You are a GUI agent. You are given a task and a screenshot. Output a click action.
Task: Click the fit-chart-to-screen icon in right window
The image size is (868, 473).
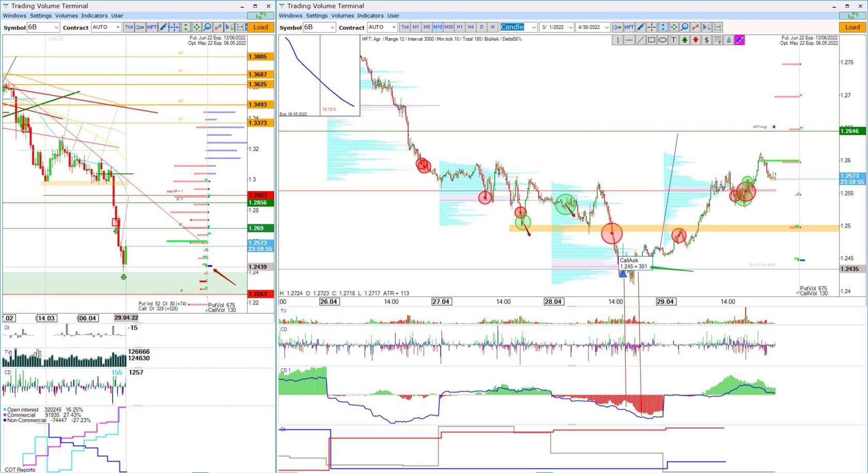click(x=674, y=27)
